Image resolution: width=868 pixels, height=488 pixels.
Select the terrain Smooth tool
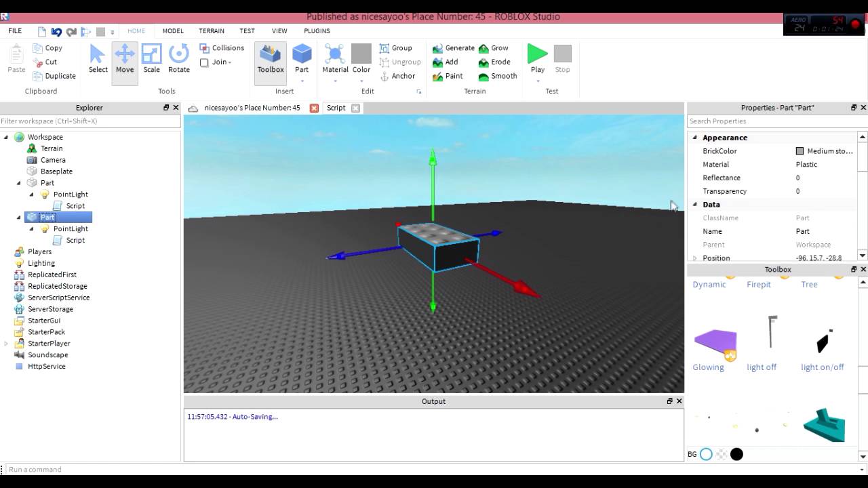(x=497, y=76)
